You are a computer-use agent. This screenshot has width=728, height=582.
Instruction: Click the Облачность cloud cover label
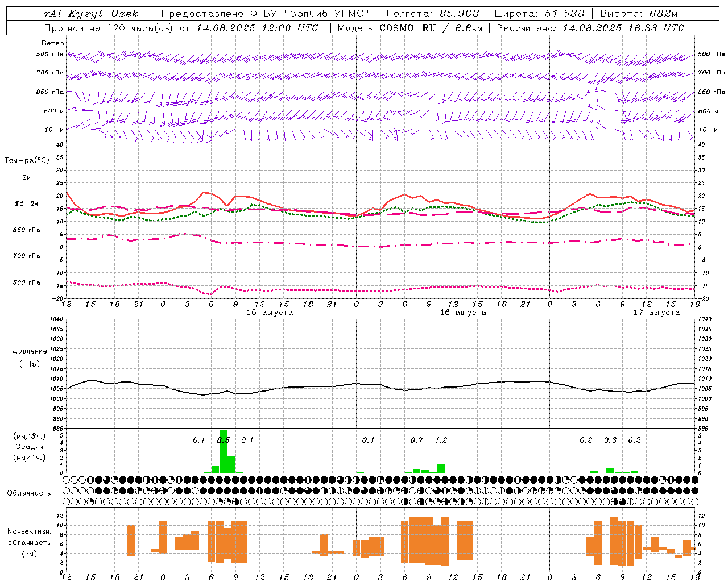coord(29,493)
